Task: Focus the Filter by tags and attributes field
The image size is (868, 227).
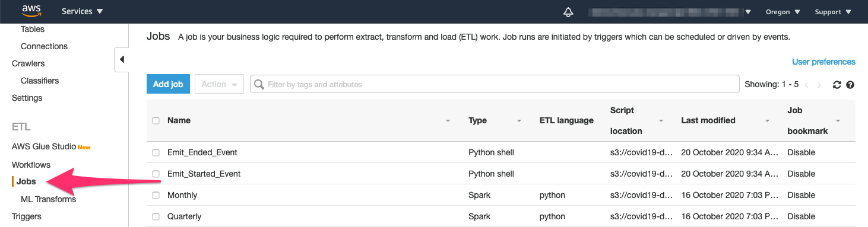Action: (495, 84)
